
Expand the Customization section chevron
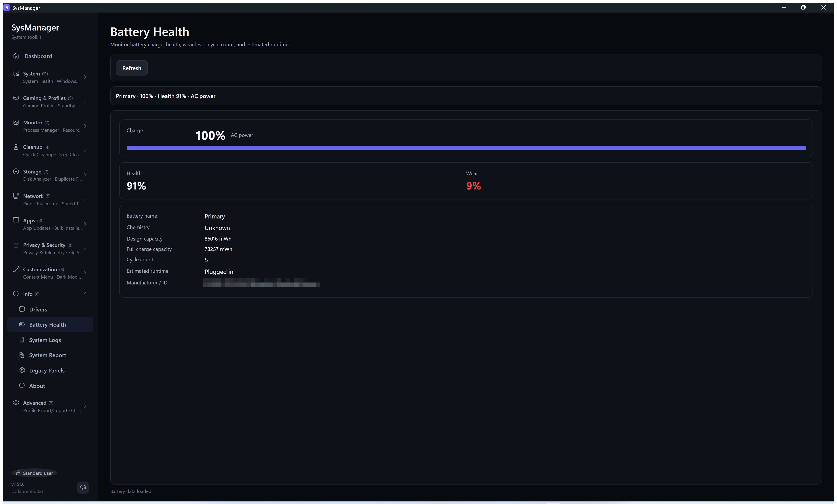pyautogui.click(x=85, y=273)
